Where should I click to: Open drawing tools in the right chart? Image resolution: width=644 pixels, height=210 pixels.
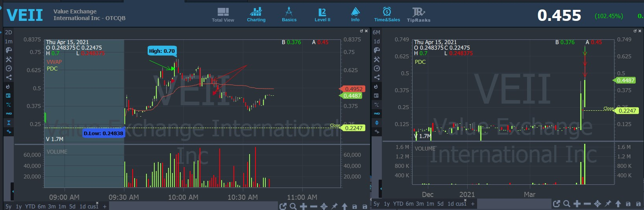[x=377, y=59]
